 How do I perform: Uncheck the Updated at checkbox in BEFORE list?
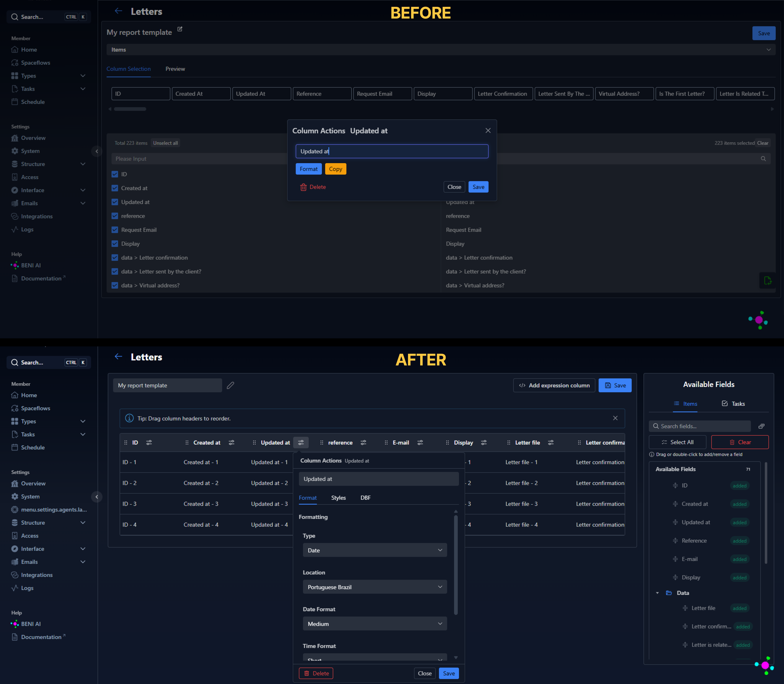coord(115,202)
